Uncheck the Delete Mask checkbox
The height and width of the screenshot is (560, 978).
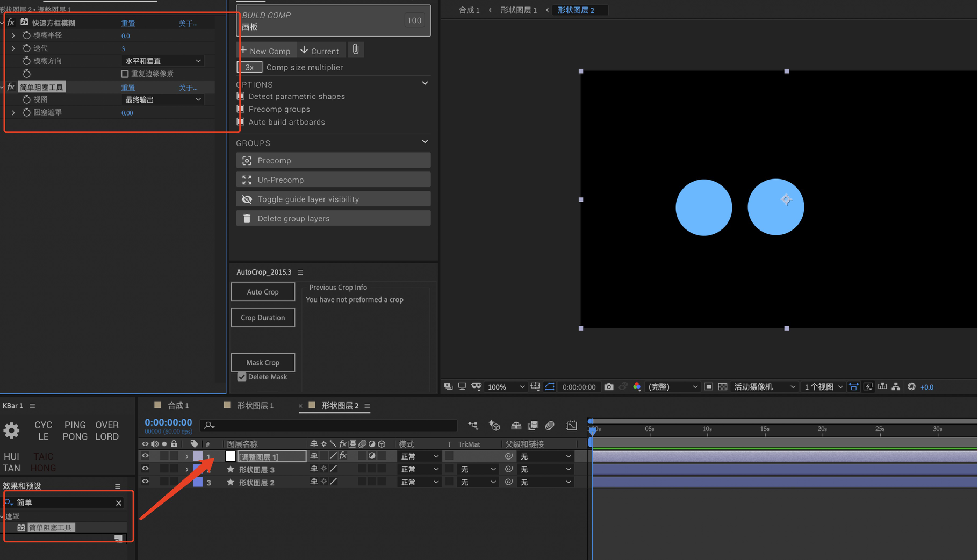242,377
